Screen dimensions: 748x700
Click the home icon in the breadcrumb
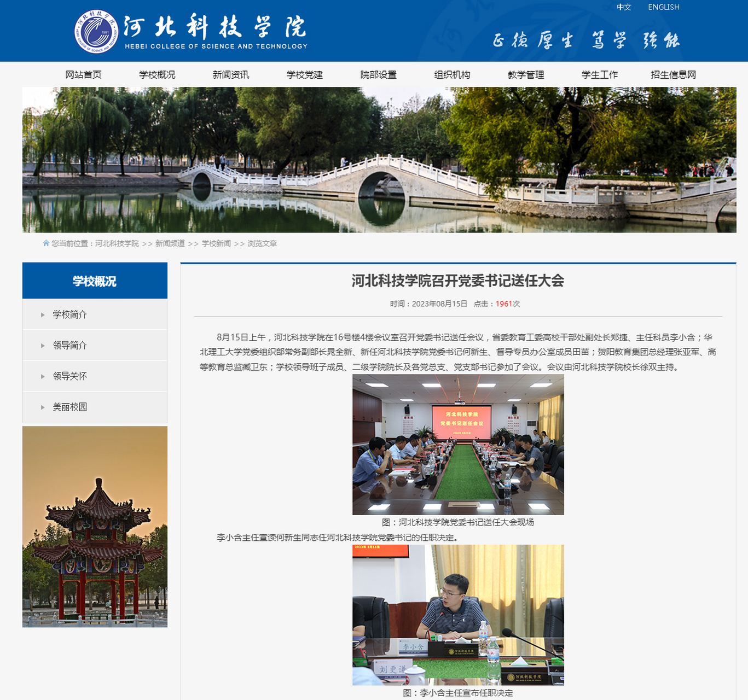pyautogui.click(x=46, y=243)
